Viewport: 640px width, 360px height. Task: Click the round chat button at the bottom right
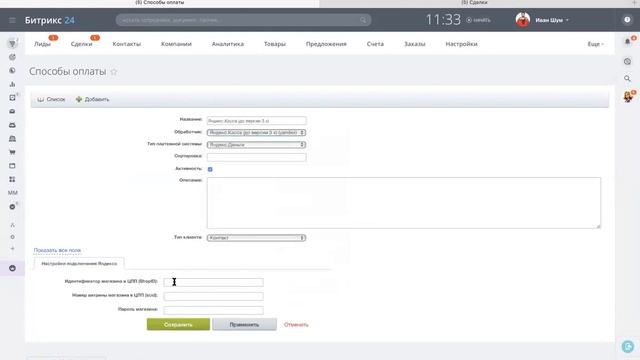(628, 347)
